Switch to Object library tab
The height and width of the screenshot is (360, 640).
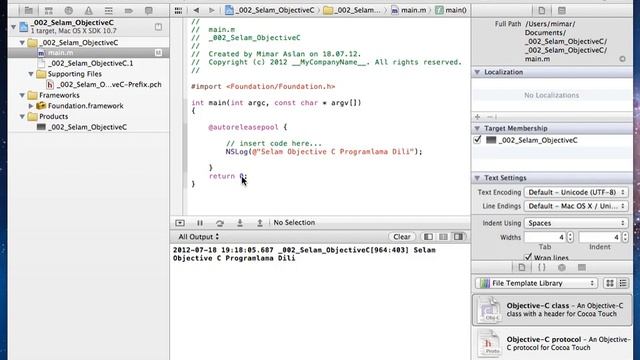[x=562, y=268]
